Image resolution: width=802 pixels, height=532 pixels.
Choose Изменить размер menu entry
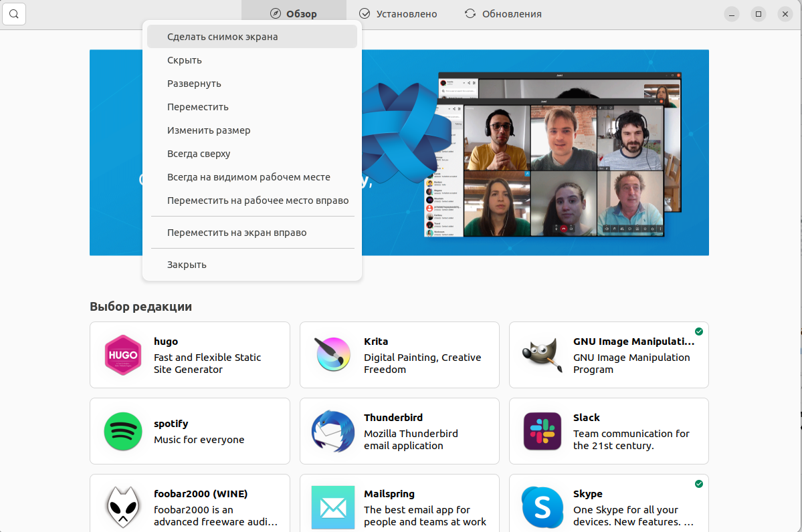[252, 130]
